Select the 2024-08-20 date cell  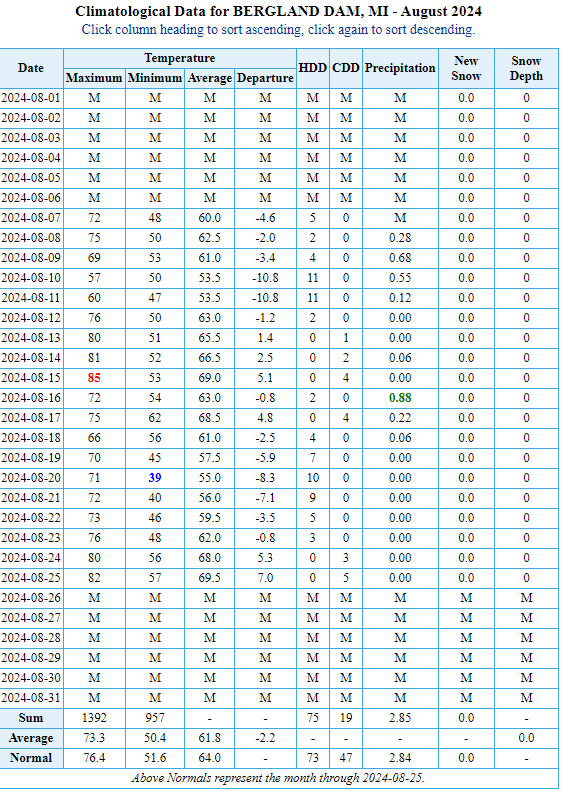[31, 478]
